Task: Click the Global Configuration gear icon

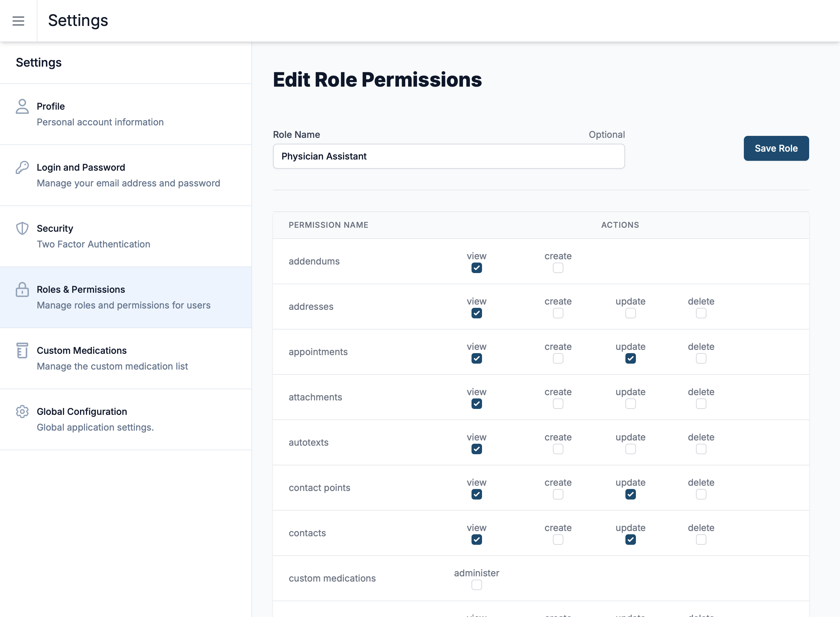Action: click(22, 412)
